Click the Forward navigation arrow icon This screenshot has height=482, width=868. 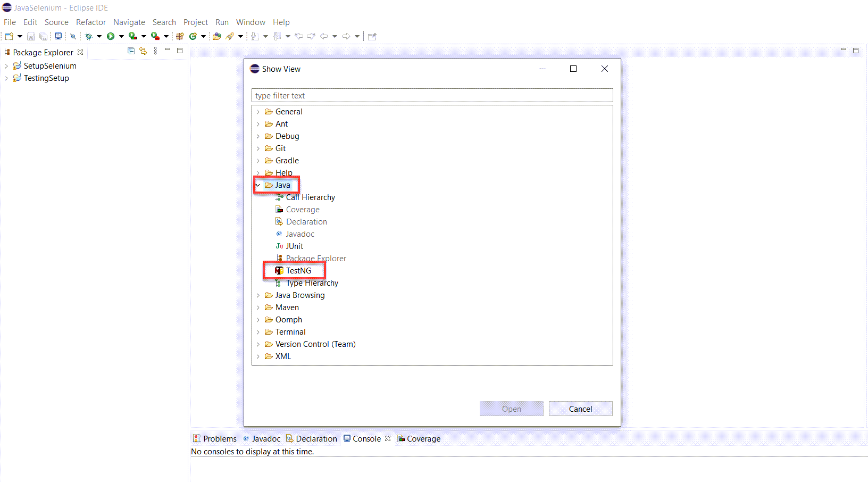coord(346,36)
